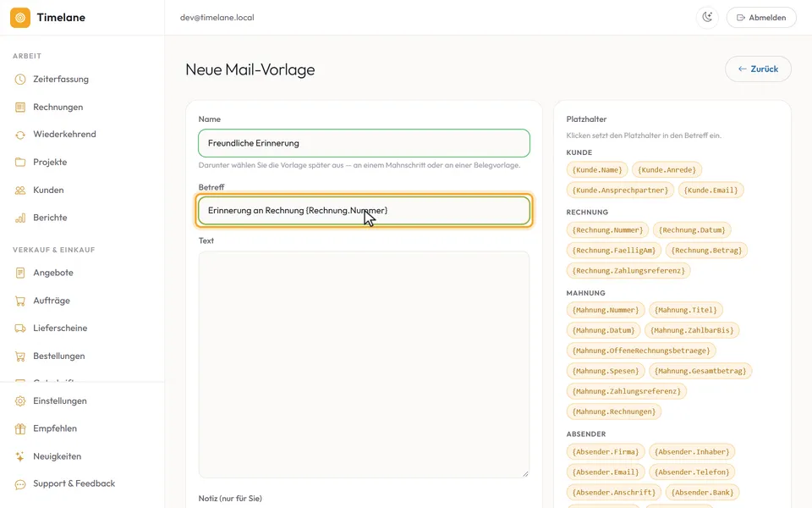Insert the {Mahnung.OffeneRechnungsbetraege} placeholder
Viewport: 812px width, 508px height.
coord(641,351)
